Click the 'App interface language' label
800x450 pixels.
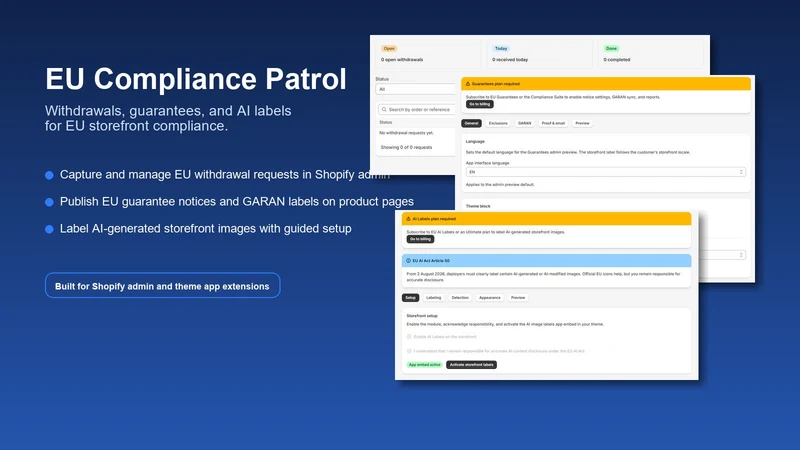pyautogui.click(x=487, y=163)
